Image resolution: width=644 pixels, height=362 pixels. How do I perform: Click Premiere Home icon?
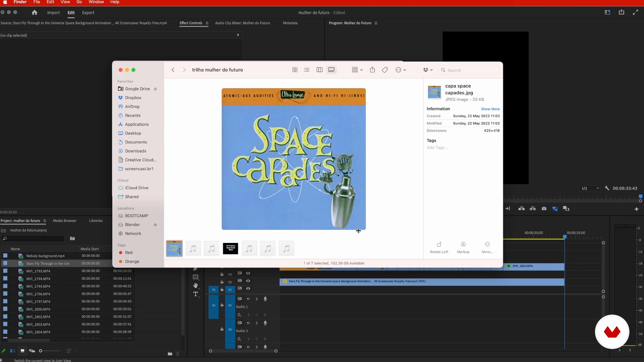[x=35, y=12]
